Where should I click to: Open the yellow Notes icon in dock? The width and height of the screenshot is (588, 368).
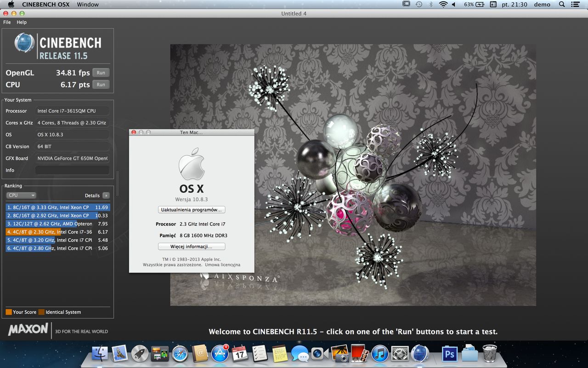(x=280, y=353)
